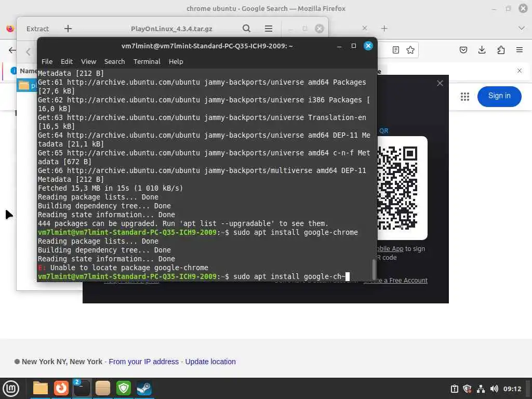
Task: Click 'Unable to locate package google-chrome' text
Action: (129, 268)
